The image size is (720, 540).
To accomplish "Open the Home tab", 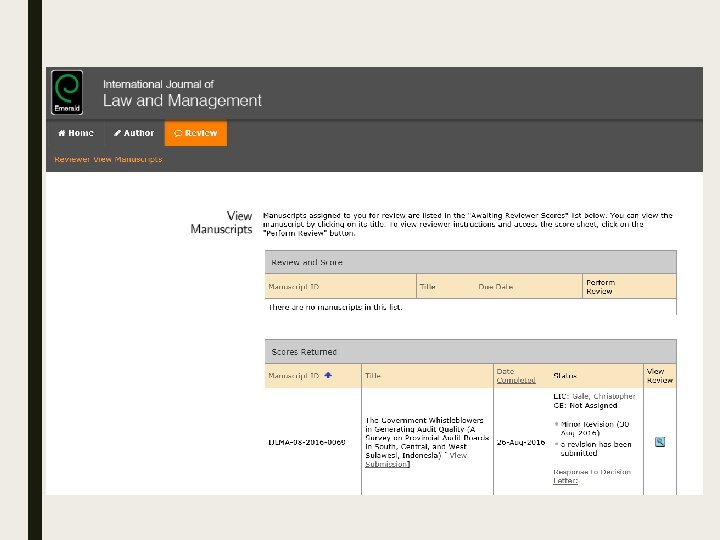I will coord(76,133).
